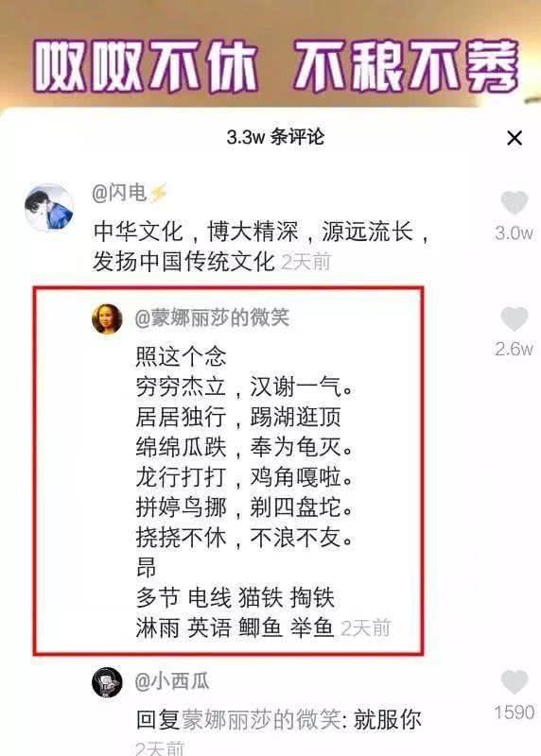This screenshot has height=756, width=541.
Task: Tap the 2.6w like count
Action: pyautogui.click(x=514, y=349)
